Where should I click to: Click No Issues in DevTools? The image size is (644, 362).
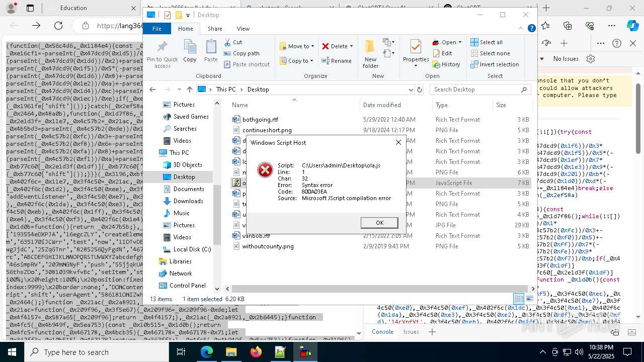pos(566,59)
